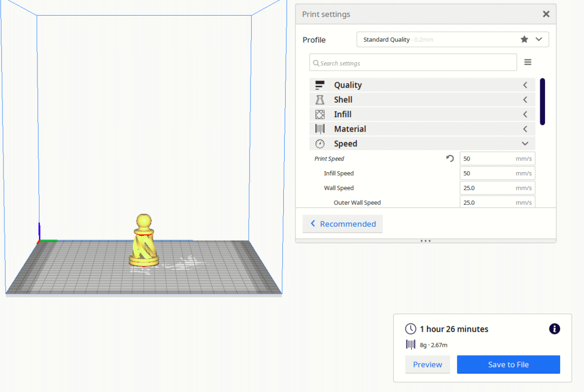Screen dimensions: 584x392
Task: Click inside the Search settings field
Action: tap(413, 62)
